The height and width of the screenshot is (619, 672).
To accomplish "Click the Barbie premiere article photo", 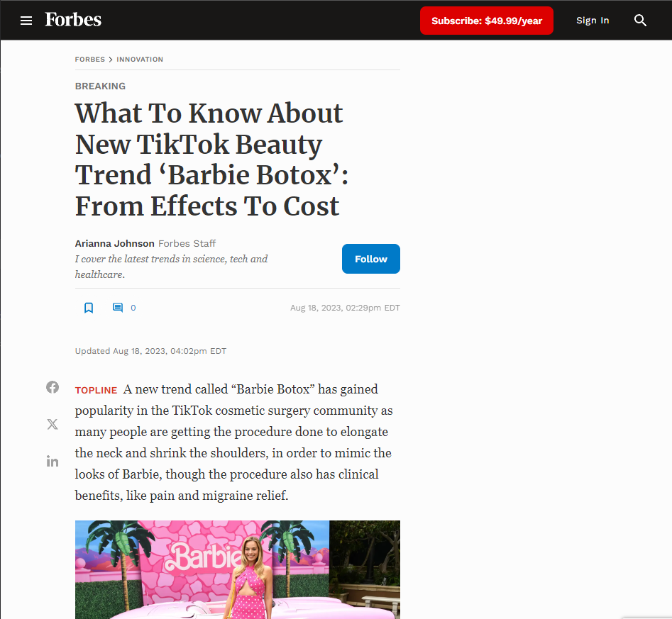I will (x=238, y=569).
